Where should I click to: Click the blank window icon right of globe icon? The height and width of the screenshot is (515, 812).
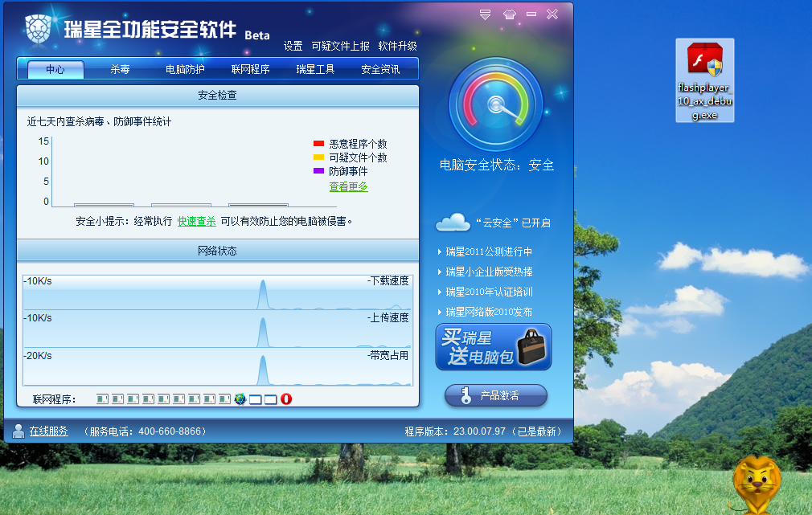(256, 399)
